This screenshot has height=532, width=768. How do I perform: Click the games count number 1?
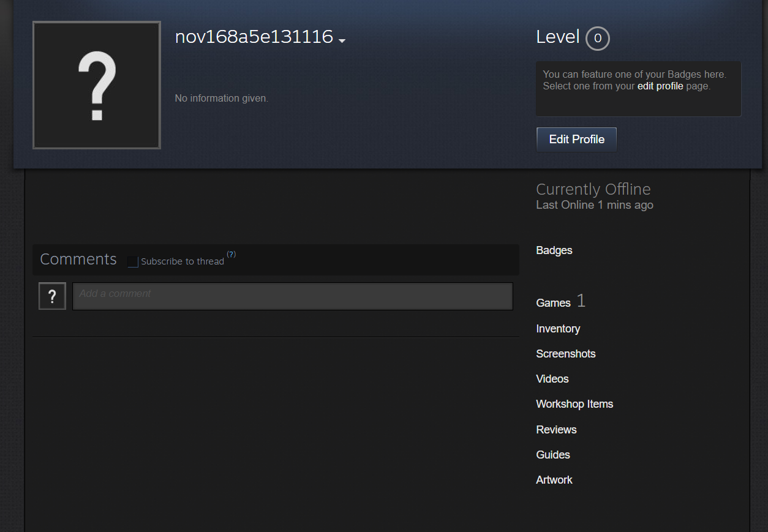pyautogui.click(x=581, y=301)
